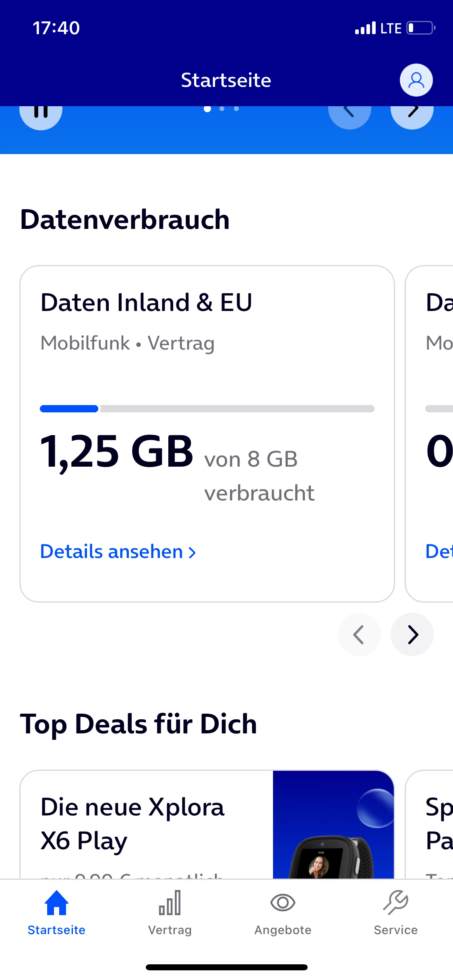The width and height of the screenshot is (453, 980).
Task: Tap the battery status icon
Action: pos(421,28)
